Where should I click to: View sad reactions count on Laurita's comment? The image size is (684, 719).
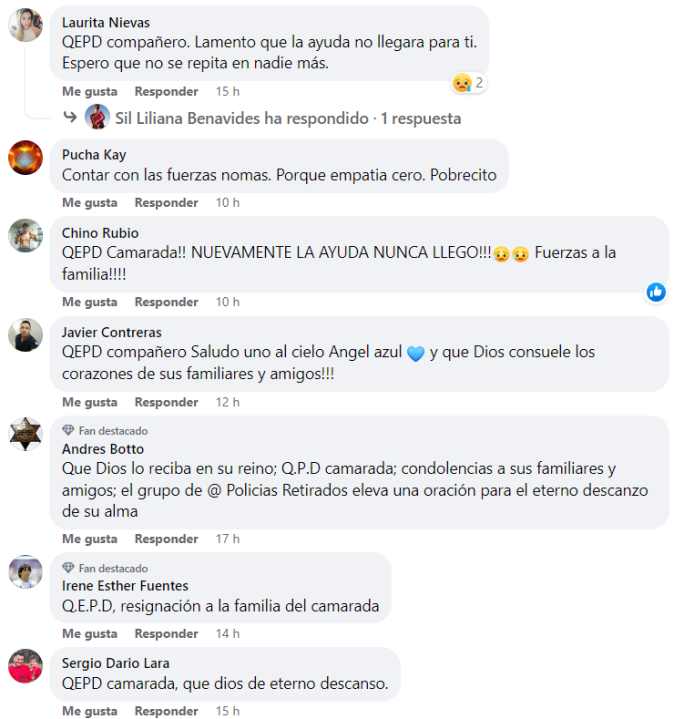468,83
